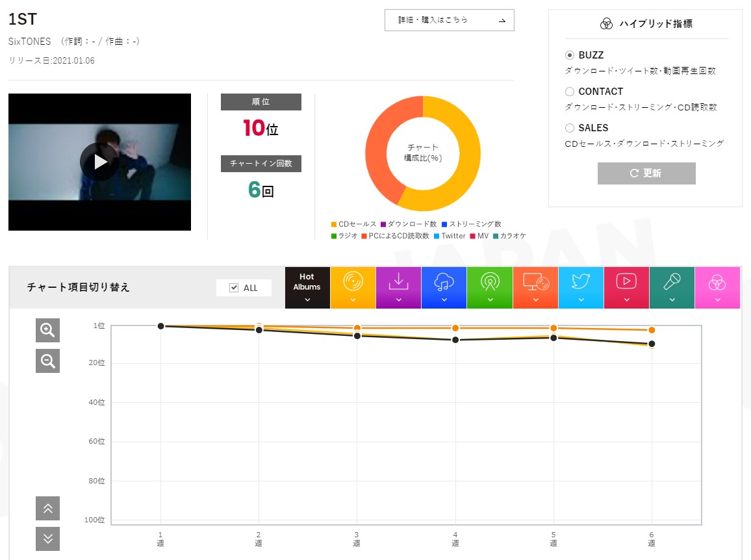Toggle the teal karaoke microphone icon
The image size is (751, 560).
[x=672, y=281]
